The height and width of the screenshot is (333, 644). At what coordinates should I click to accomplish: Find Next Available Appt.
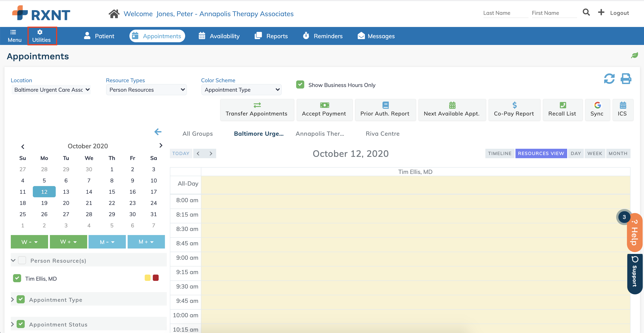[x=452, y=110]
